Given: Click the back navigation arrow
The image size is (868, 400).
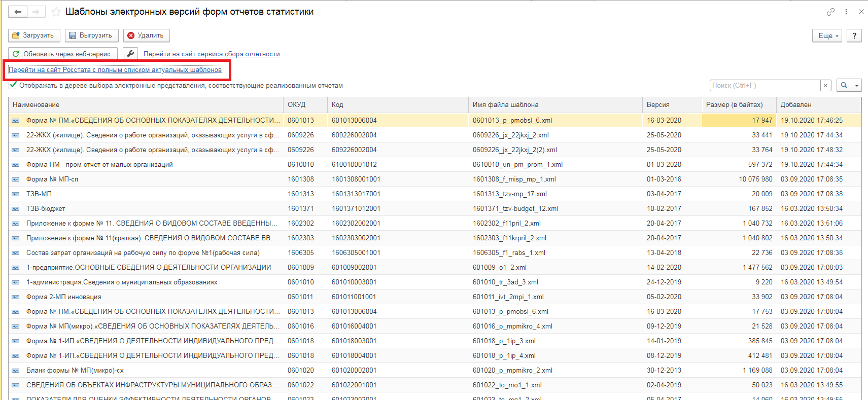Looking at the screenshot, I should (x=18, y=12).
